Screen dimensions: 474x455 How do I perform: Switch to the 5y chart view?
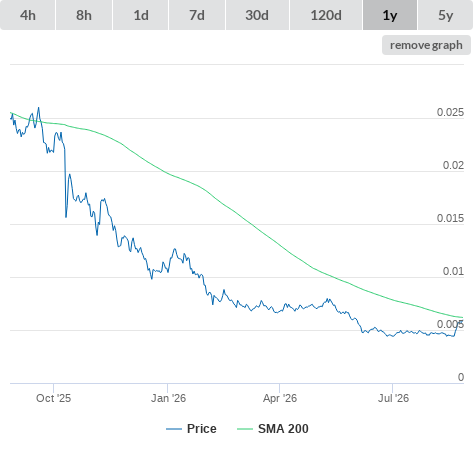point(445,15)
